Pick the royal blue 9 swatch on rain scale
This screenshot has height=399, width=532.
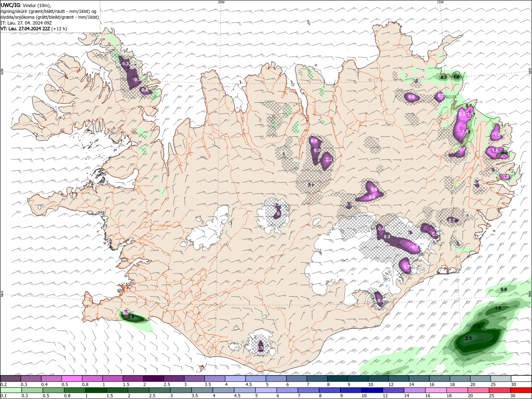(x=350, y=390)
